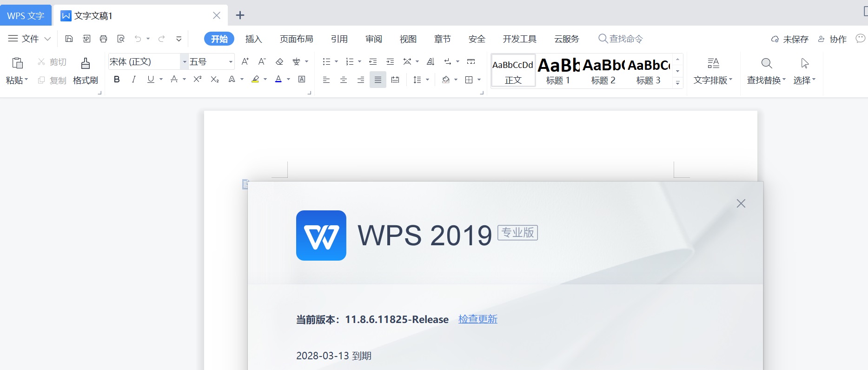
Task: Open Print Preview from quick access toolbar
Action: [x=121, y=39]
